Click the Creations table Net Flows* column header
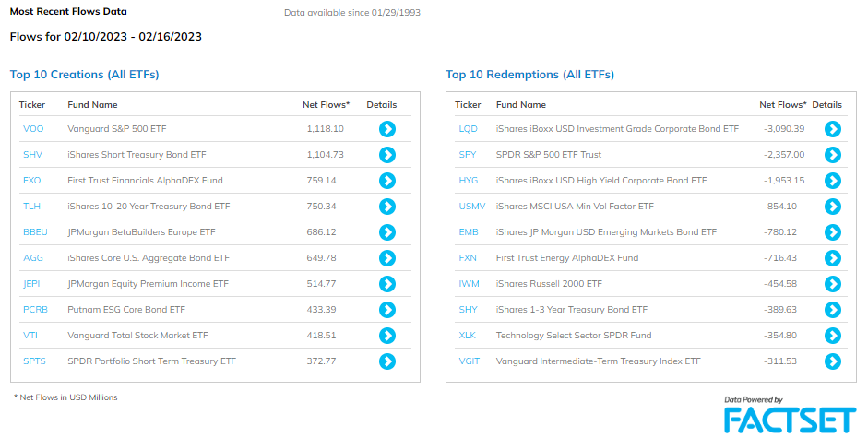The width and height of the screenshot is (868, 438). [x=326, y=104]
